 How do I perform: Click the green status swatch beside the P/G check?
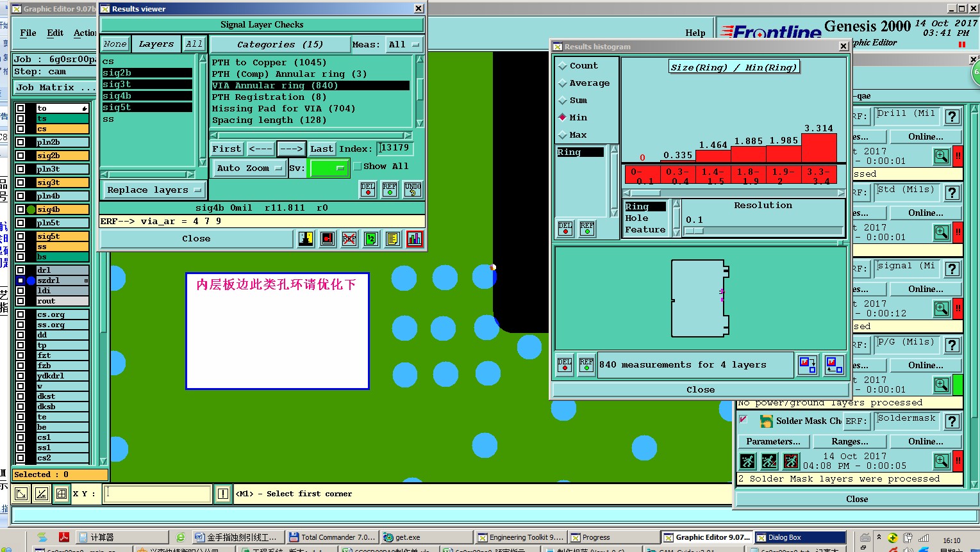coord(958,385)
